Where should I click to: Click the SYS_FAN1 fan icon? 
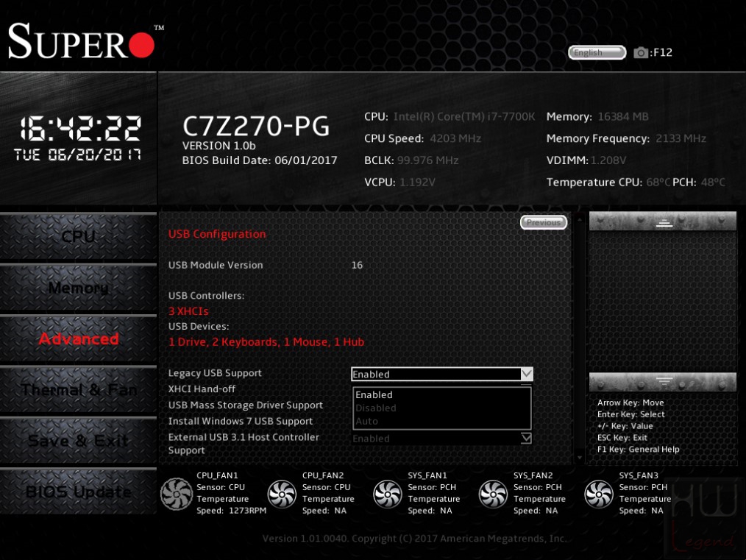[387, 494]
